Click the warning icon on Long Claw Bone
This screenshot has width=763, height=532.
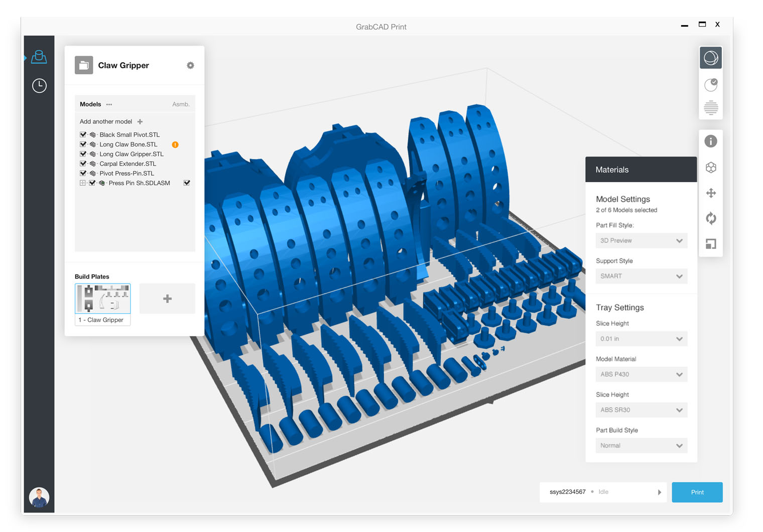tap(175, 145)
